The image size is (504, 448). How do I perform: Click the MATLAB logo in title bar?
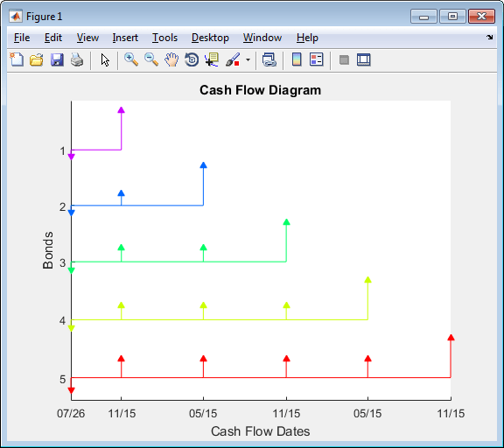[16, 16]
